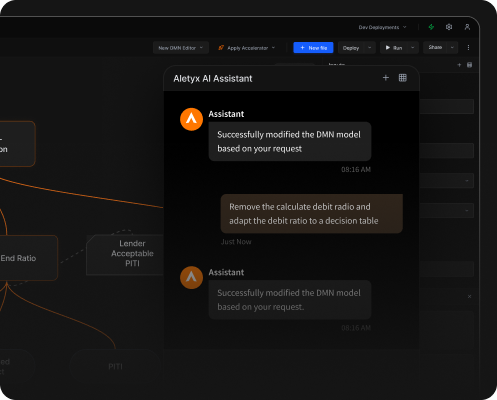Open the Apply Accelerator dropdown
Viewport: 497px width, 400px height.
[247, 48]
